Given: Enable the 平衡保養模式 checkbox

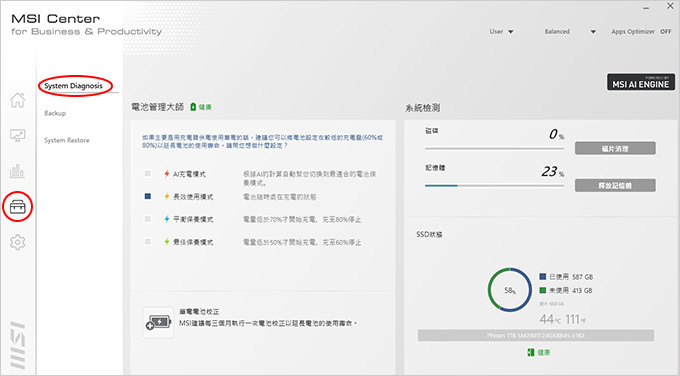Looking at the screenshot, I should coord(148,219).
